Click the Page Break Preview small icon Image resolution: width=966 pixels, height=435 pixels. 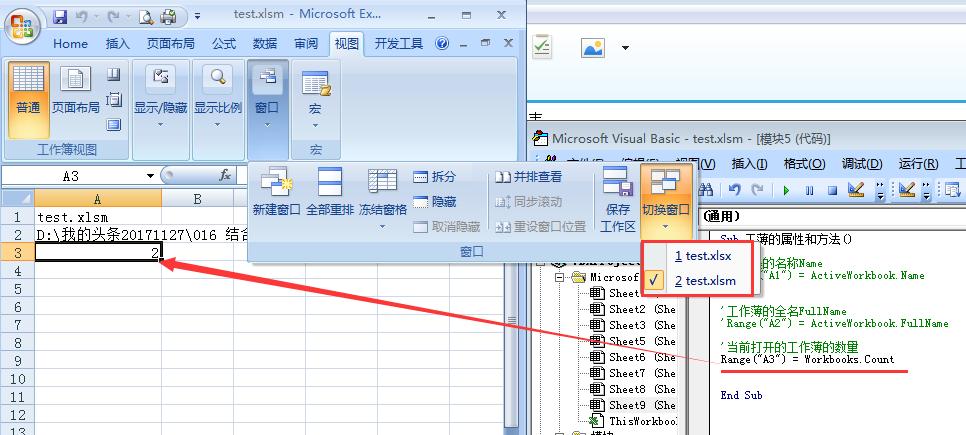click(113, 75)
